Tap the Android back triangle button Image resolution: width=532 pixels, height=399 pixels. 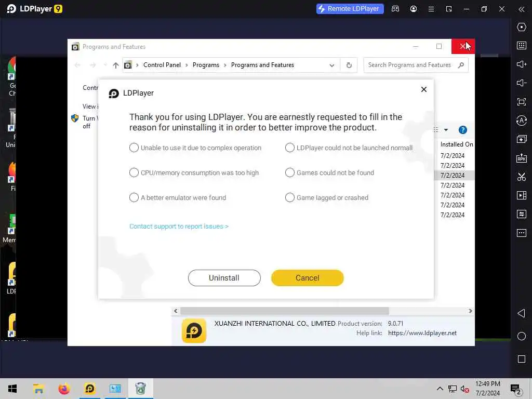(x=521, y=313)
